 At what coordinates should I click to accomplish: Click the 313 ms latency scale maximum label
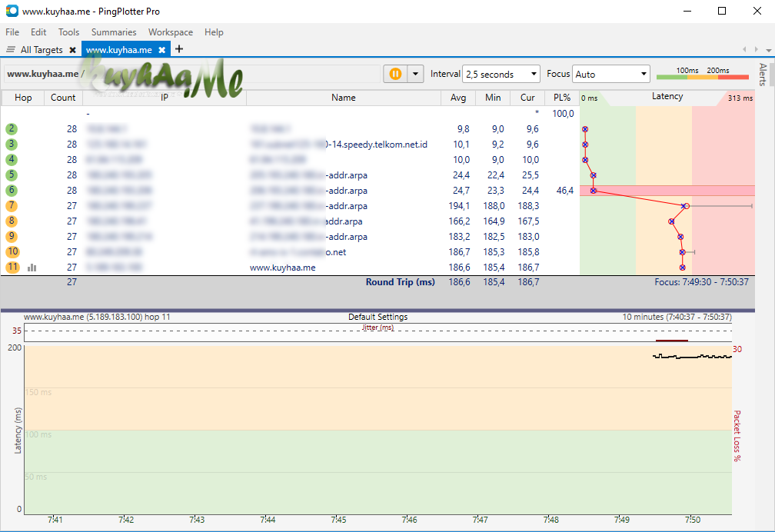coord(740,98)
